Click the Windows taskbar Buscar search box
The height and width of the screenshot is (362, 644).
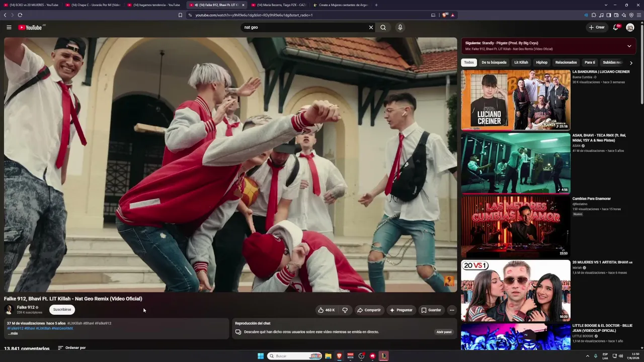294,356
